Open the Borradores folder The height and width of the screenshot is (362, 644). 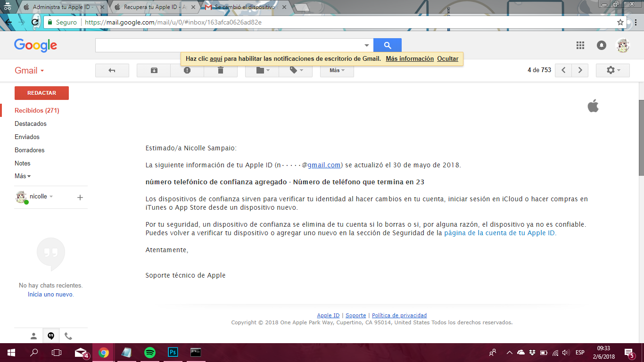[x=30, y=150]
